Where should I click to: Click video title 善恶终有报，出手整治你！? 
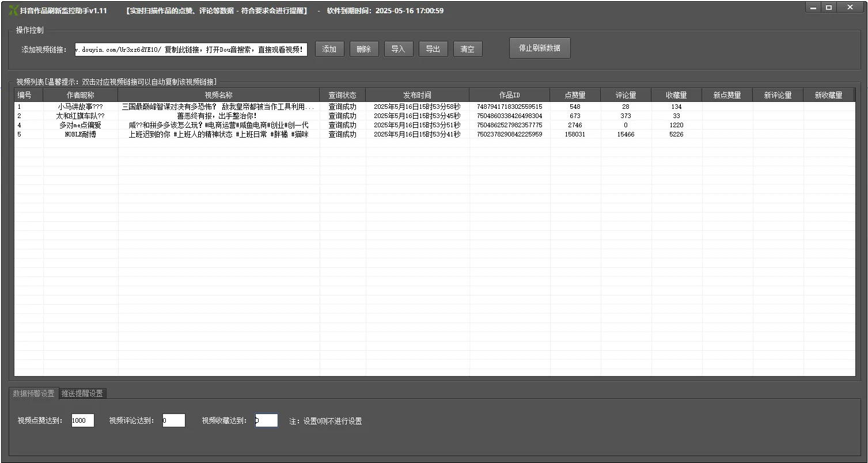219,116
